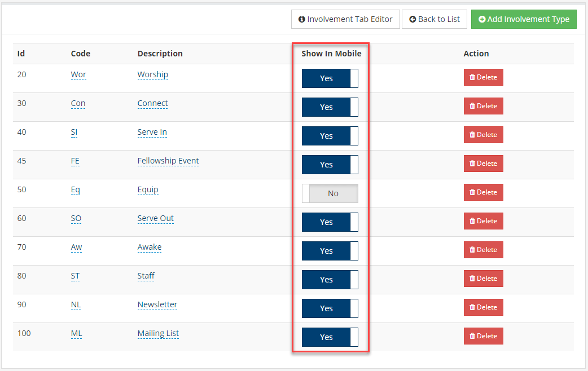Screen dimensions: 588x371
Task: Delete the Connect row
Action: pyautogui.click(x=483, y=106)
